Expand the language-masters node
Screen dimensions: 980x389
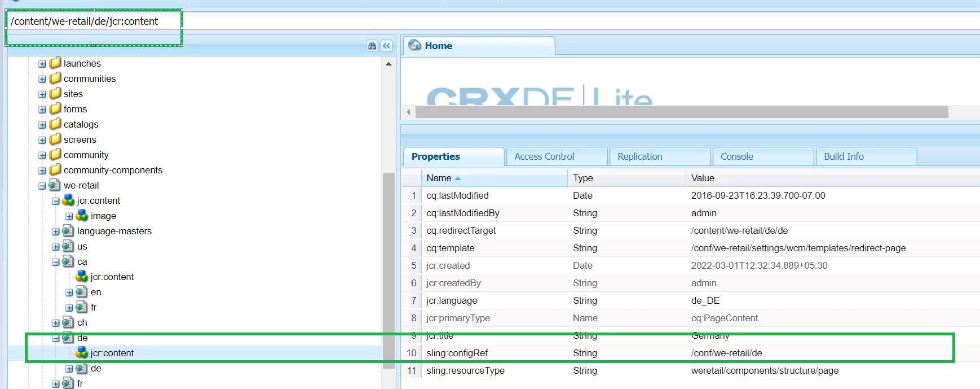click(56, 231)
